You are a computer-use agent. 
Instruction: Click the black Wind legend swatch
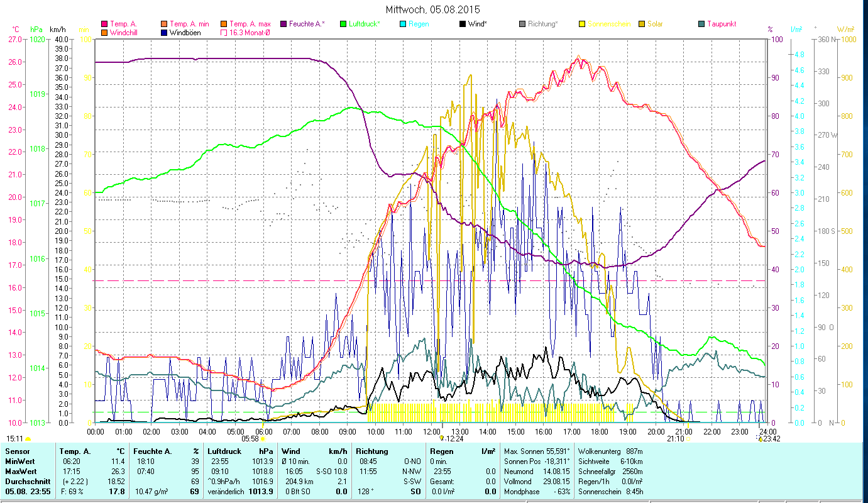click(463, 24)
